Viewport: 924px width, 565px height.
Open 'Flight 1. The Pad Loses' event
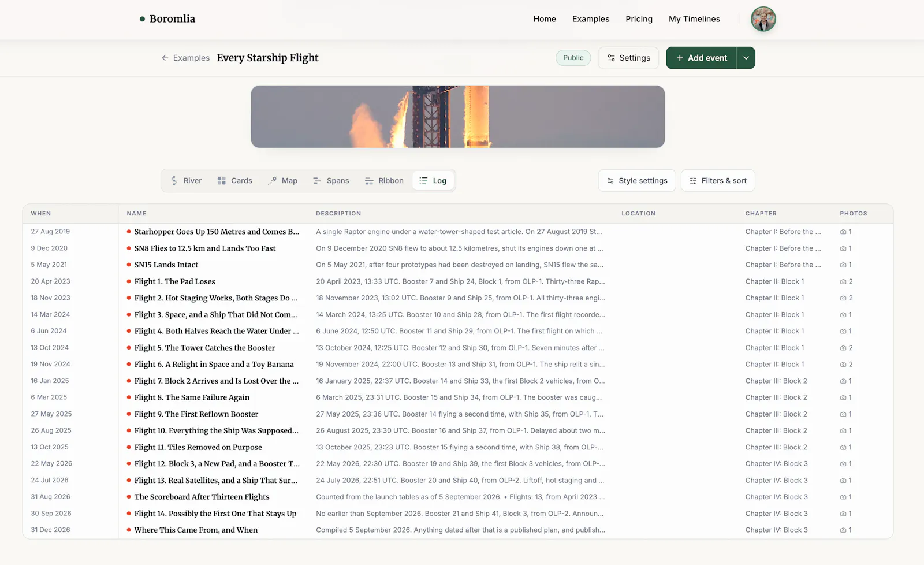coord(174,281)
